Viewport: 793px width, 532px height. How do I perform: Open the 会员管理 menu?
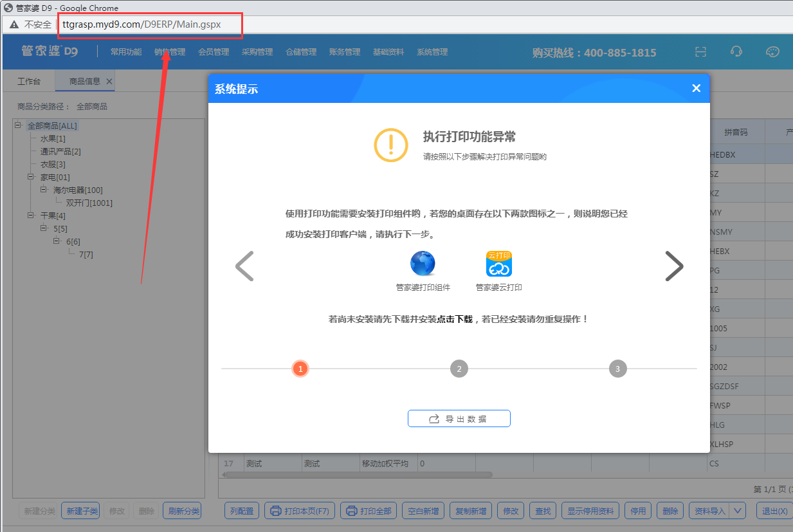point(214,52)
